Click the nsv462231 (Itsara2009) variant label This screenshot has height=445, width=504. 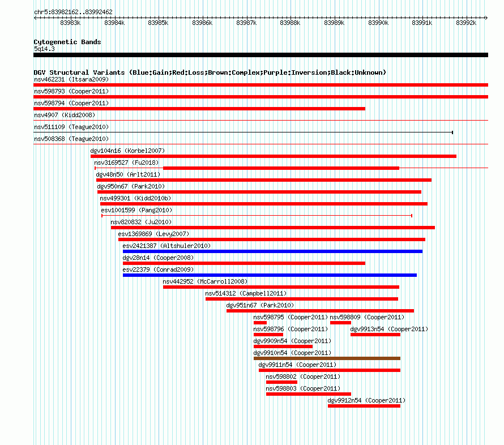(x=71, y=79)
